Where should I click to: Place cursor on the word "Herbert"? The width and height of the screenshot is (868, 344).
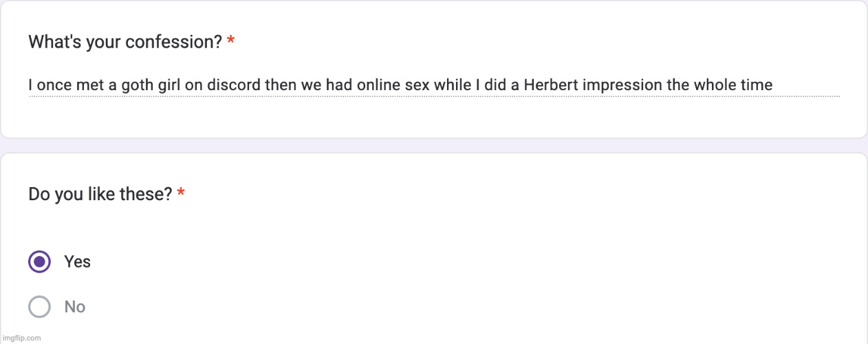click(549, 85)
